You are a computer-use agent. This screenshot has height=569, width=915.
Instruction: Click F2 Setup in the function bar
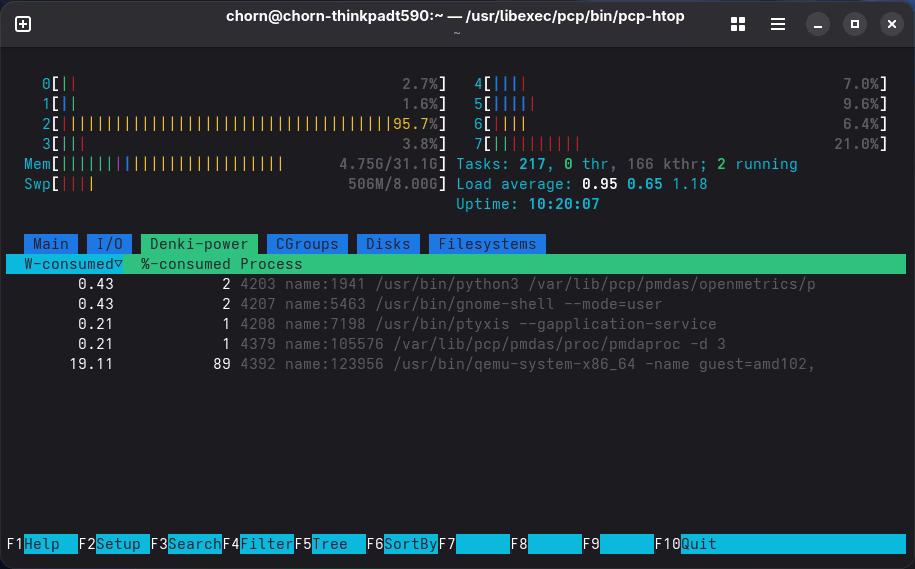[x=114, y=544]
